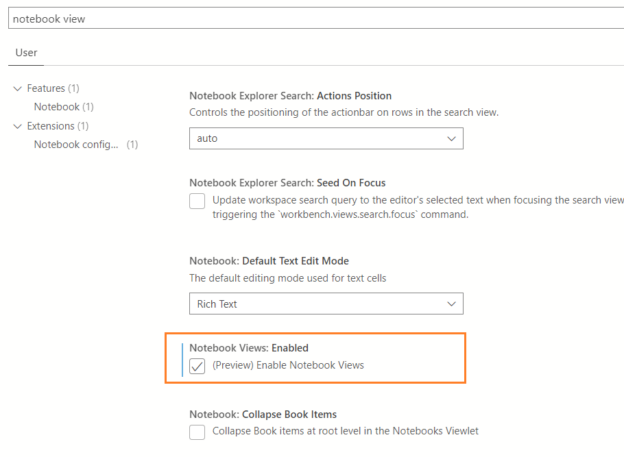Collapse the Features tree chevron

(x=18, y=88)
